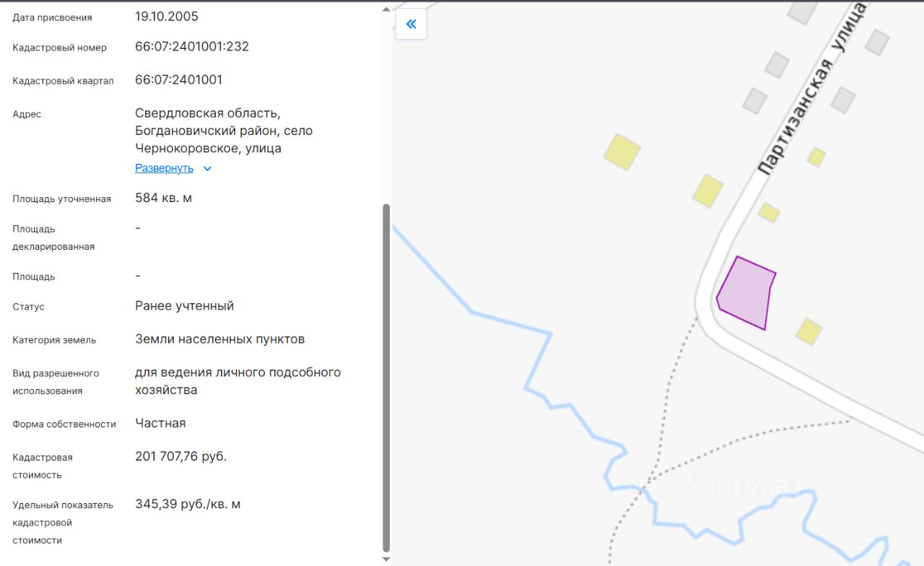Click the permitted use text about личного подсобного хозяйства
924x566 pixels.
[x=238, y=381]
